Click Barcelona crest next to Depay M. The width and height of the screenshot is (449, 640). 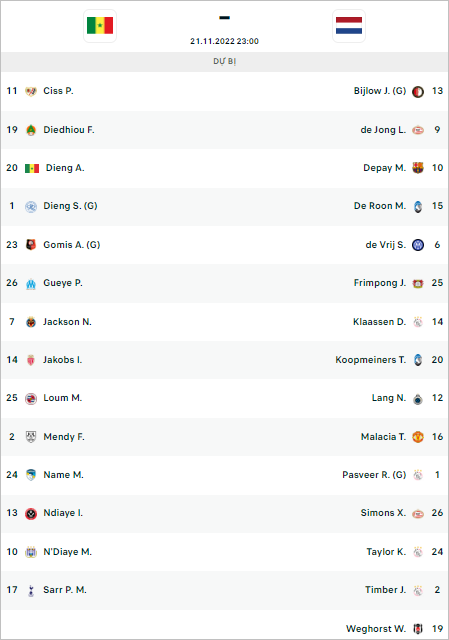pyautogui.click(x=418, y=168)
